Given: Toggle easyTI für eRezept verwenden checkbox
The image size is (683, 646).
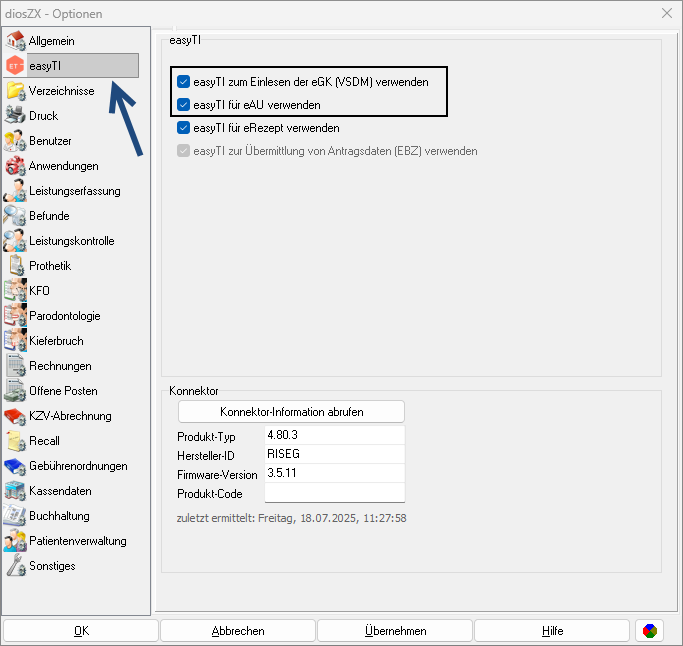Looking at the screenshot, I should click(183, 128).
